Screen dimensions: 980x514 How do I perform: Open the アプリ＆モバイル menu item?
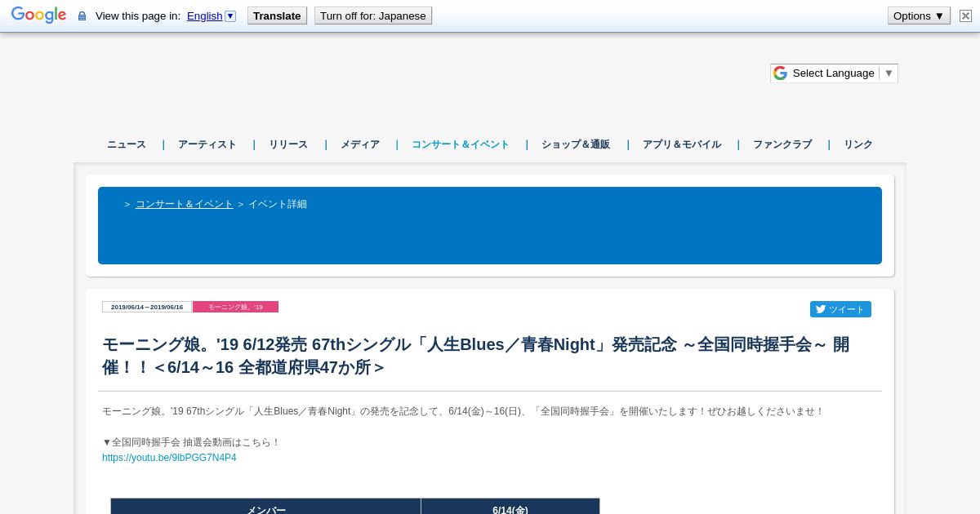click(x=682, y=144)
